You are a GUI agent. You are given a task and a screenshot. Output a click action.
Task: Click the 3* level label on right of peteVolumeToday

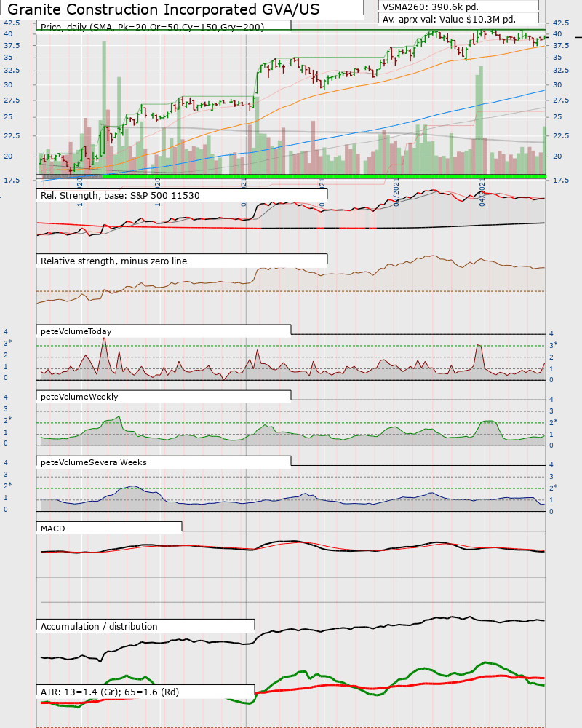pyautogui.click(x=553, y=345)
